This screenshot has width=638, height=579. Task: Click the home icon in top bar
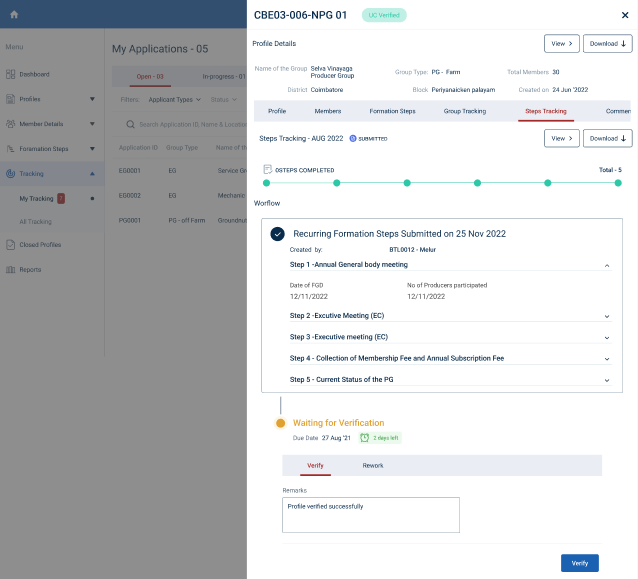point(14,14)
